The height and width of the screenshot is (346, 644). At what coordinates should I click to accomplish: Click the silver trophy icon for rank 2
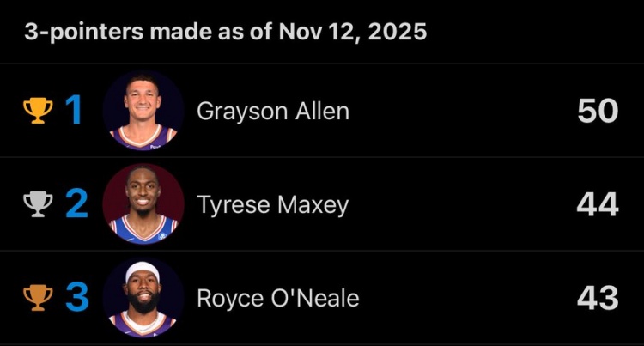coord(38,204)
